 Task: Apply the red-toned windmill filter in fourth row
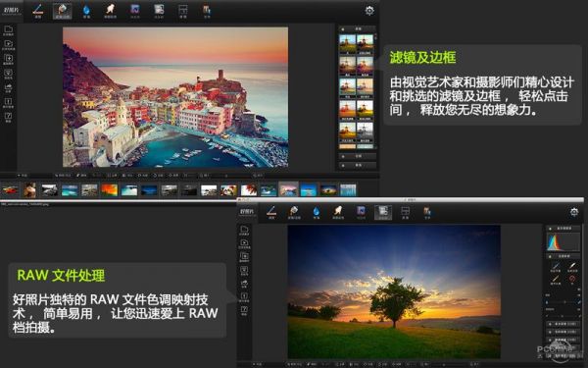[348, 109]
